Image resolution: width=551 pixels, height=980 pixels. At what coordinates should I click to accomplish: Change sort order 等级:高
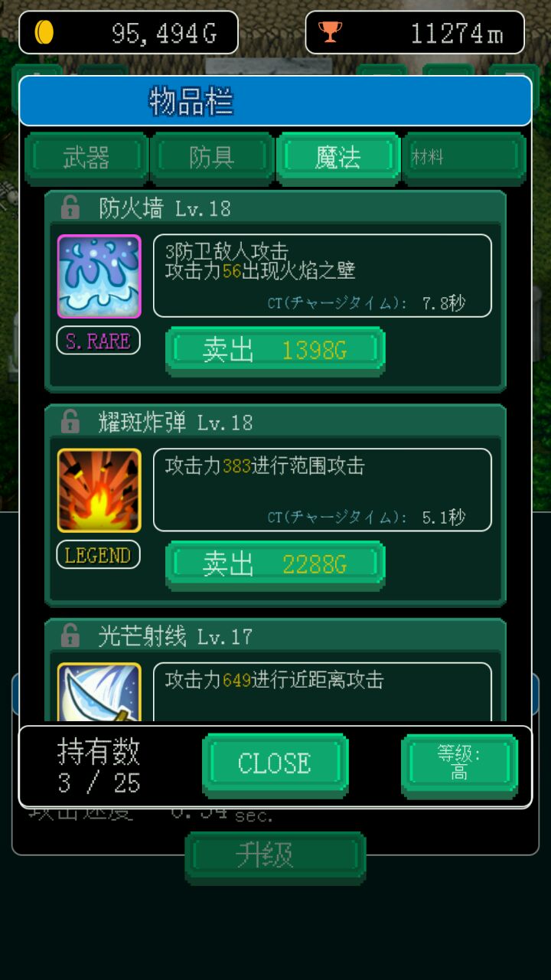coord(459,764)
